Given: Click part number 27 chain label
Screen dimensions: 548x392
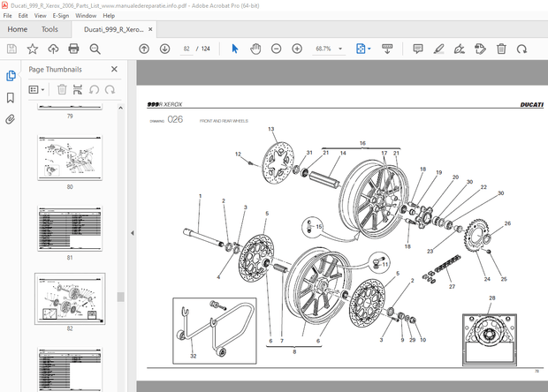Looking at the screenshot, I should pos(452,286).
